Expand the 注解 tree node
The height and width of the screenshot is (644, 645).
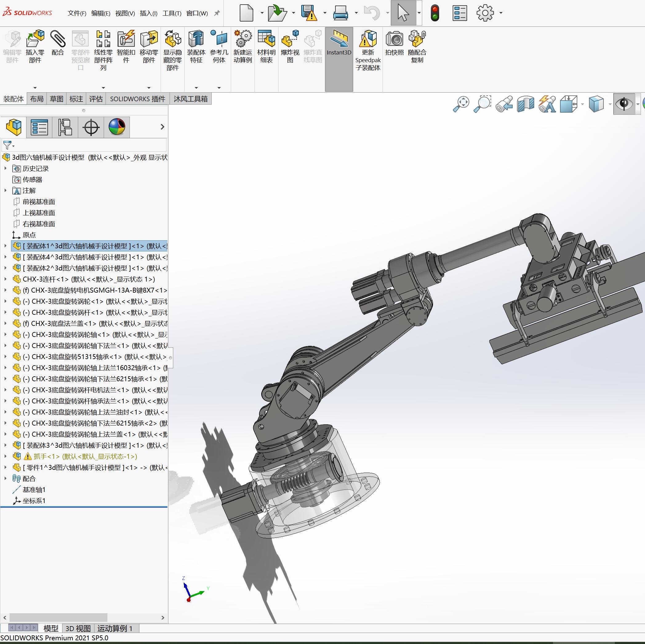click(5, 190)
